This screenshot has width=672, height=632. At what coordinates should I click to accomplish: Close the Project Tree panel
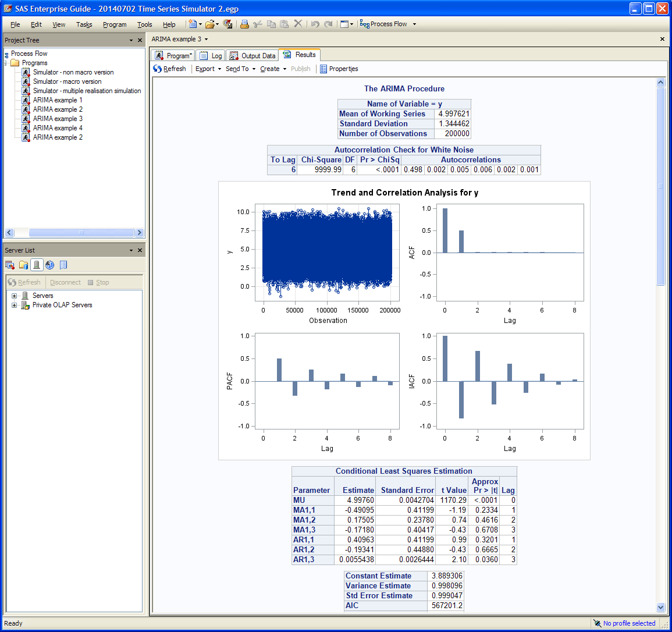140,40
